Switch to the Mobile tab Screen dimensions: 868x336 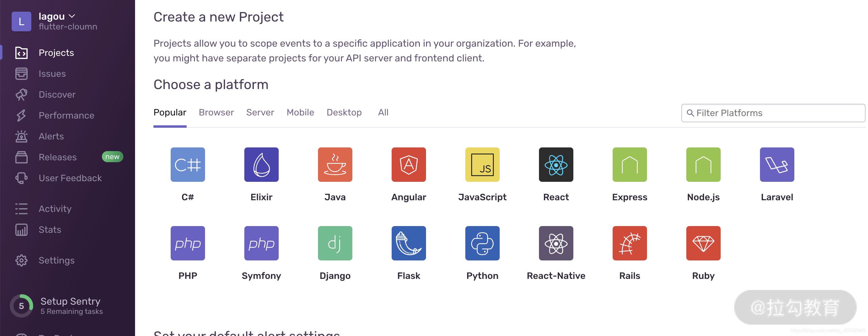pos(300,112)
